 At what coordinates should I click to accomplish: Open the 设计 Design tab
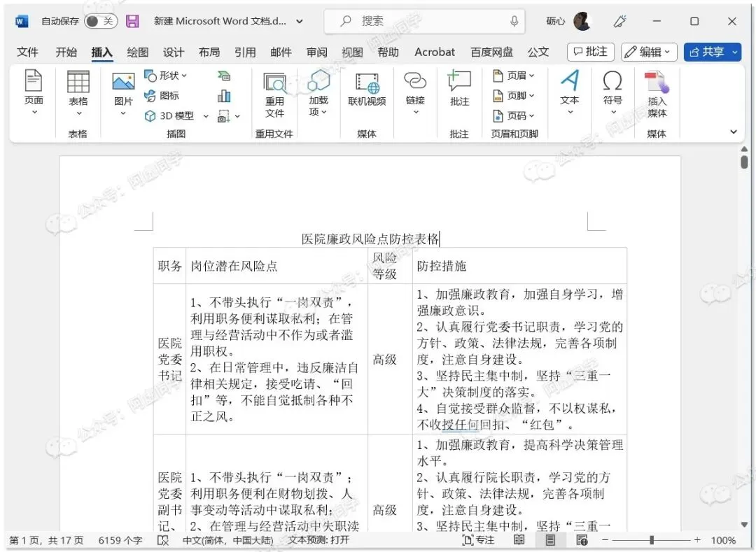click(173, 52)
